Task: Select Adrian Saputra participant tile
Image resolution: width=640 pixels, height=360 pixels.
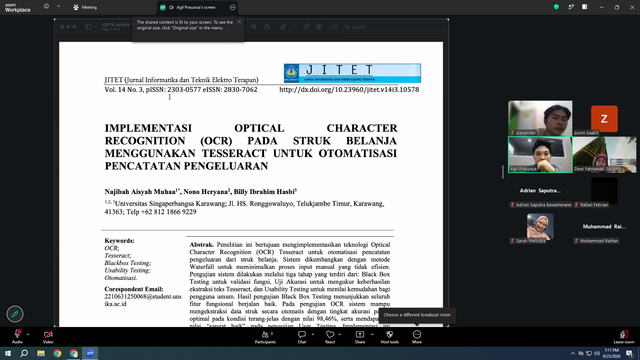Action: click(540, 191)
